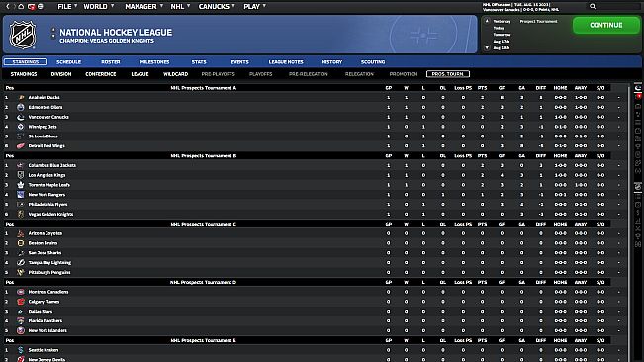The image size is (644, 362).
Task: Open the FILE dropdown menu
Action: (67, 7)
